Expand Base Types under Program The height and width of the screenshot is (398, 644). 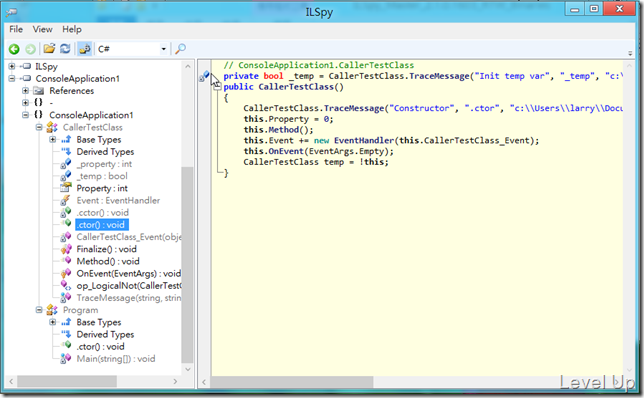[53, 322]
